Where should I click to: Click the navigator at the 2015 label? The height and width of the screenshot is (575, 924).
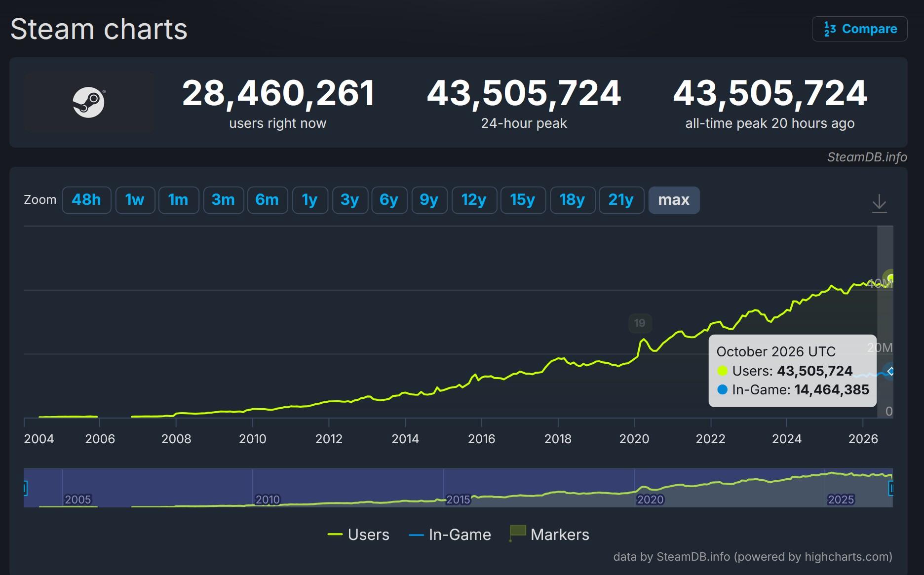[458, 499]
